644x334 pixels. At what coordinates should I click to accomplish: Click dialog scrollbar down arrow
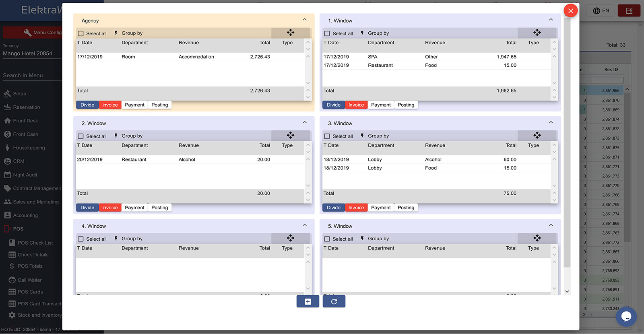(x=567, y=291)
